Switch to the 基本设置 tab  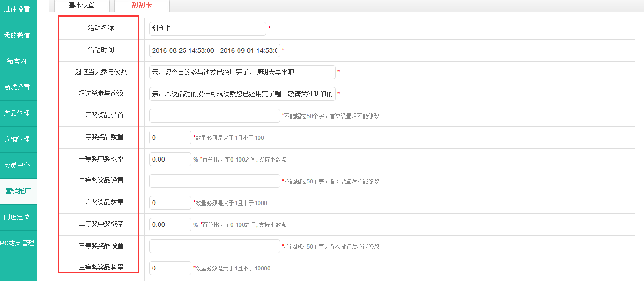point(81,5)
